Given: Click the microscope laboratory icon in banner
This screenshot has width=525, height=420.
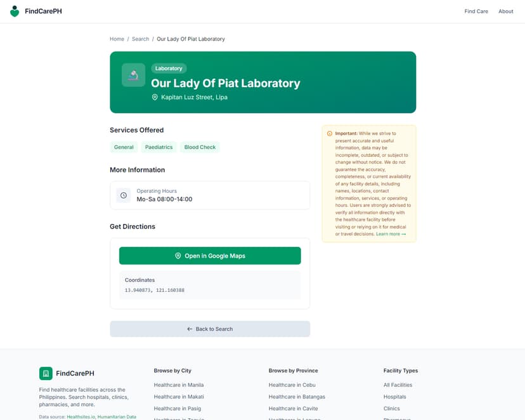Looking at the screenshot, I should pos(133,75).
